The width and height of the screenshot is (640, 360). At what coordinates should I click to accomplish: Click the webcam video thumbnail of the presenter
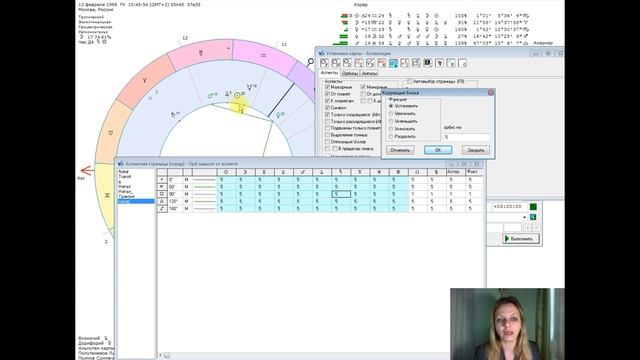[x=507, y=324]
